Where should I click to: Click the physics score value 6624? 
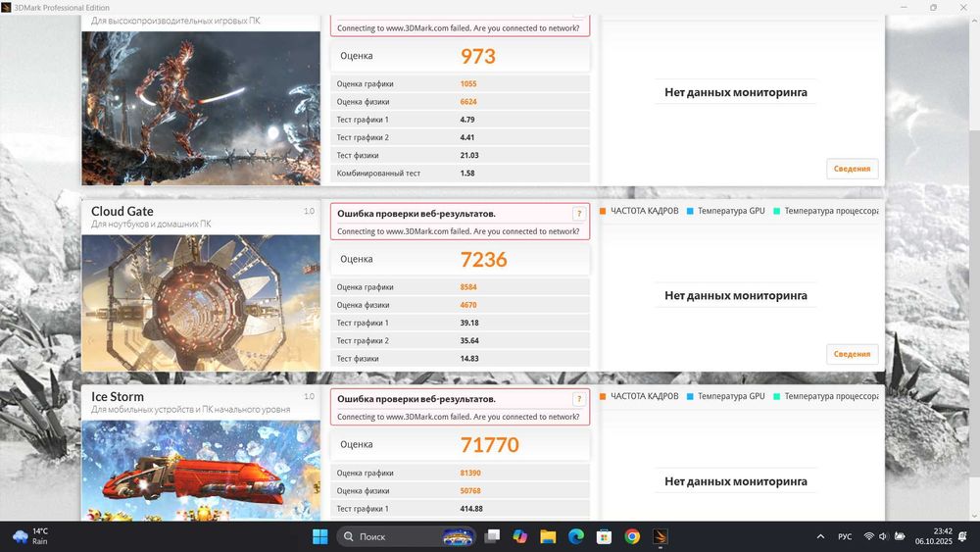click(x=468, y=102)
